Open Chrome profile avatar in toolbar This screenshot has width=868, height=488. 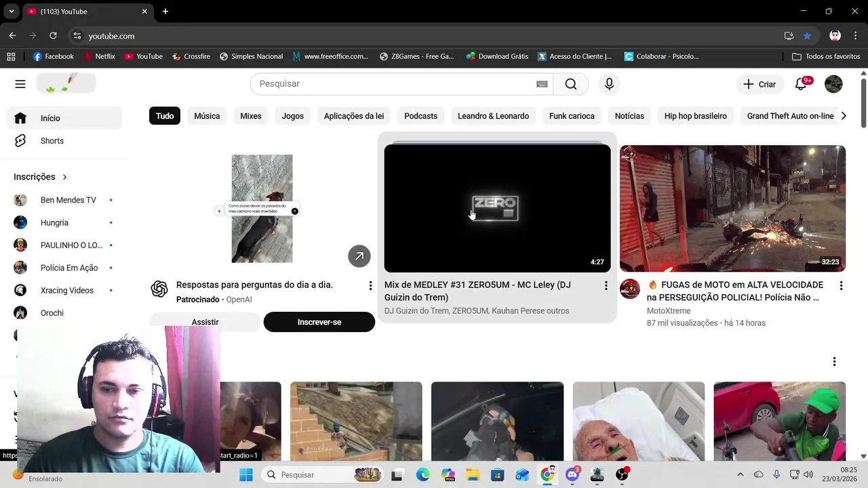[x=835, y=36]
